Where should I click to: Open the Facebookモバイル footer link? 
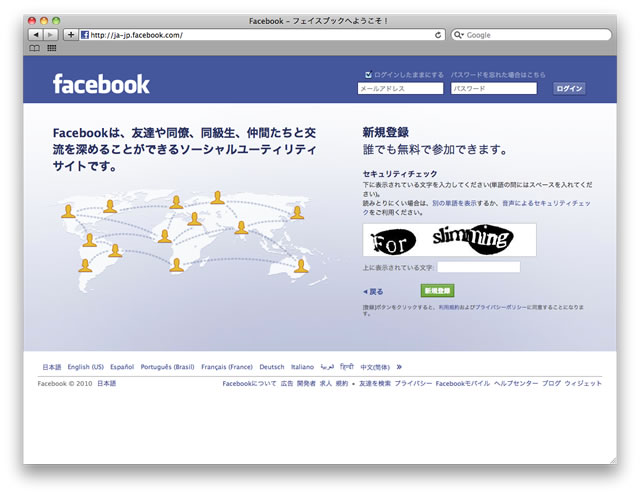462,383
